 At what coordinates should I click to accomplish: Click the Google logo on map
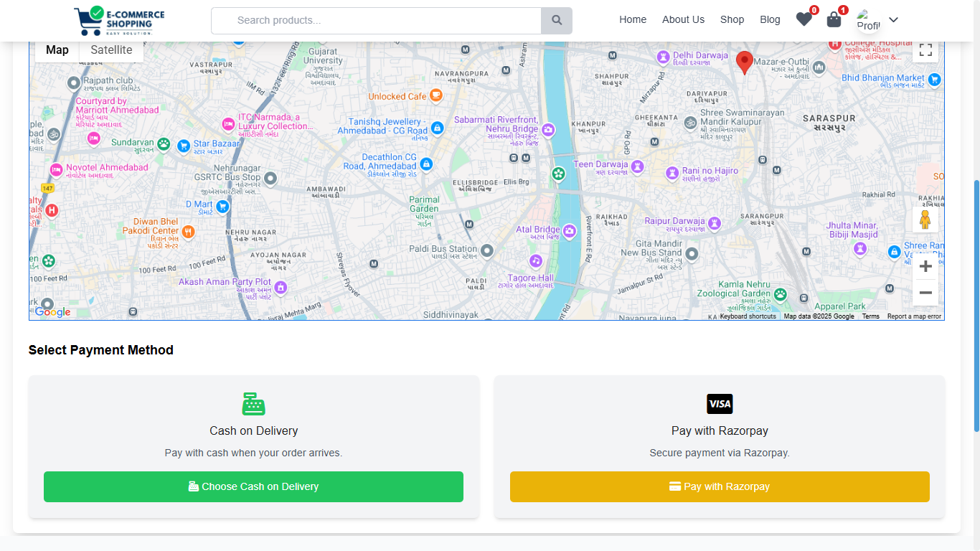52,312
